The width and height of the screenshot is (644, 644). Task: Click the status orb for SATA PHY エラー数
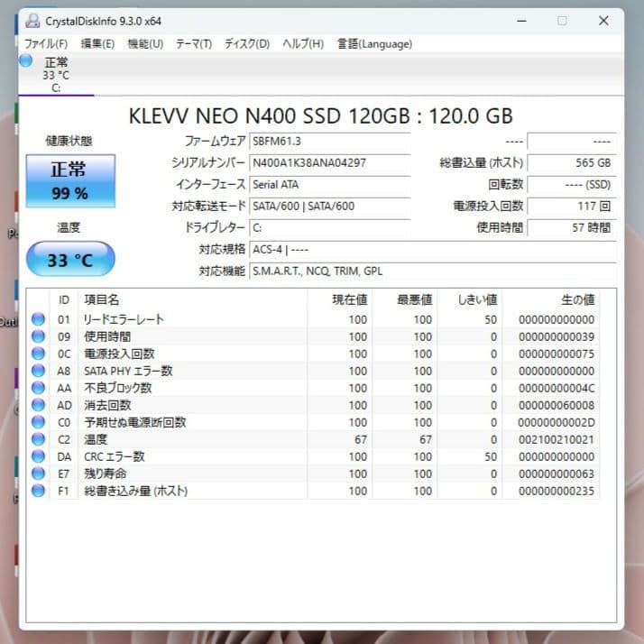pos(38,371)
